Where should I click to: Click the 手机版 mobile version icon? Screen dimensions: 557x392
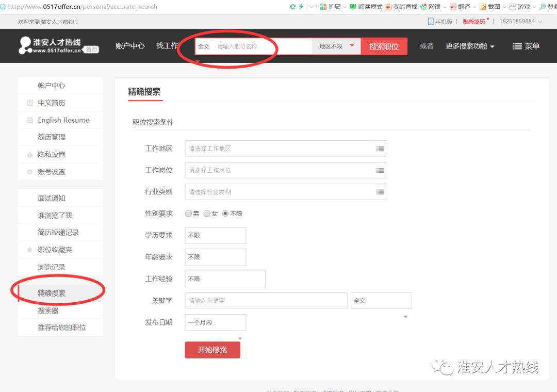tap(431, 22)
